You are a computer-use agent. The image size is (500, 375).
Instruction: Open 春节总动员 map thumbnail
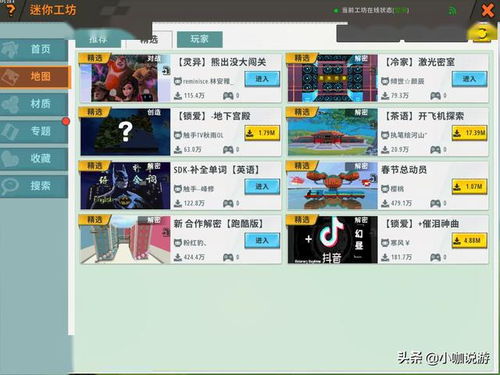[333, 186]
